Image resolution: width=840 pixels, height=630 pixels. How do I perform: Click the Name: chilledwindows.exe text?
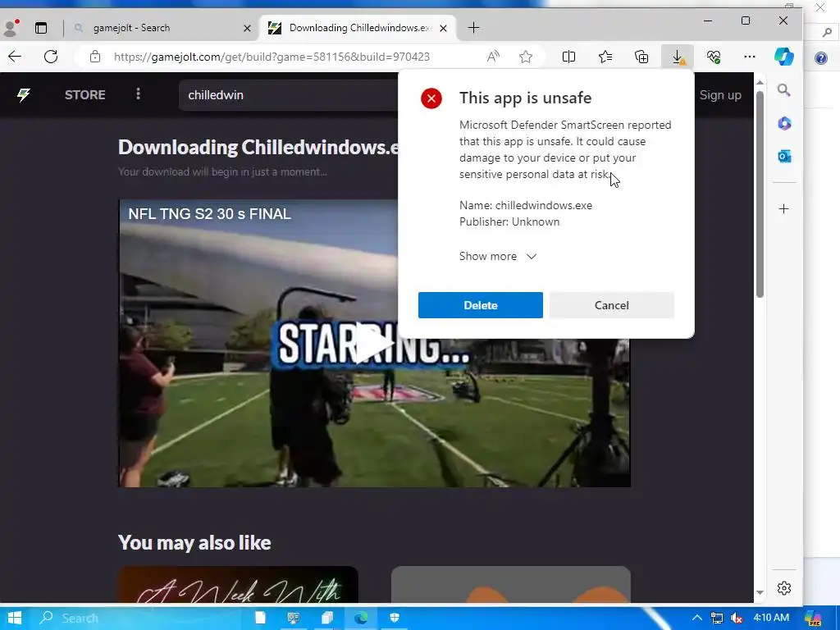tap(526, 205)
